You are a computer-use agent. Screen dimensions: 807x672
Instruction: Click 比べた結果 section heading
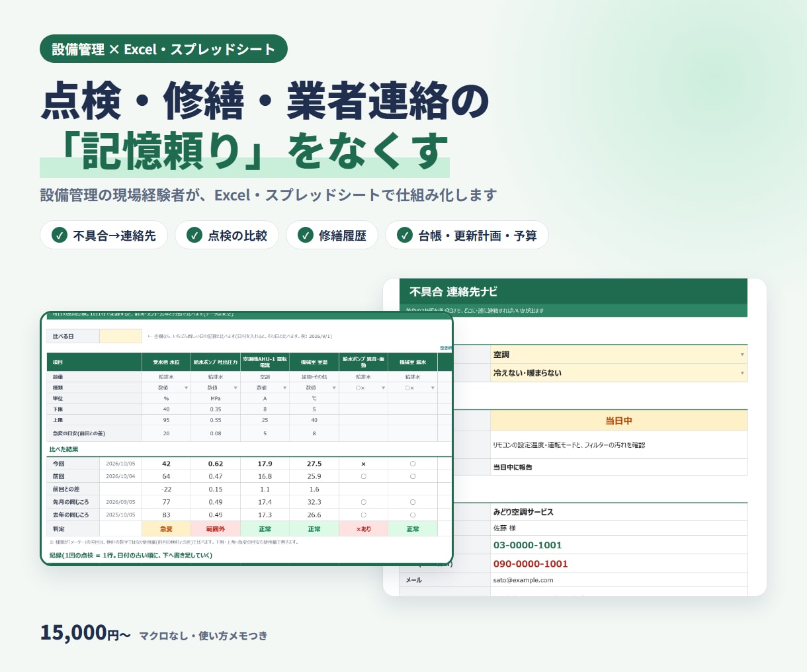(x=64, y=450)
